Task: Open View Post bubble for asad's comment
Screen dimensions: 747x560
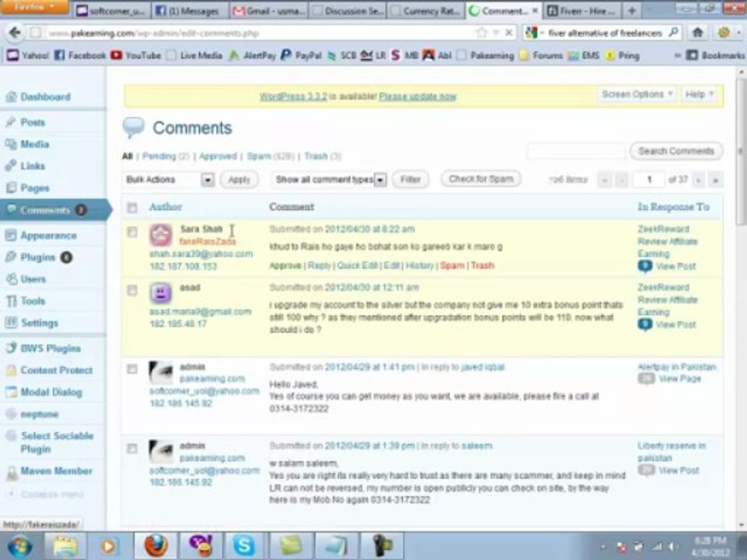Action: 645,325
